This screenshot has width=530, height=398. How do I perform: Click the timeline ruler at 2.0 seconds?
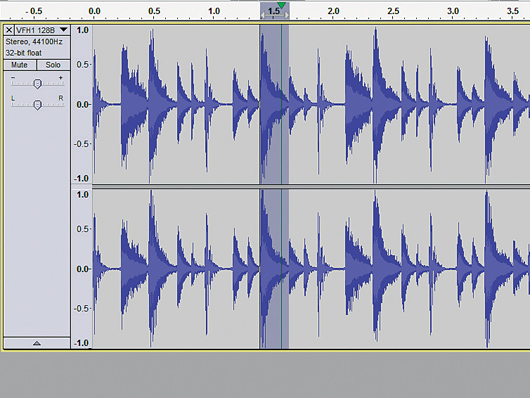pyautogui.click(x=333, y=11)
